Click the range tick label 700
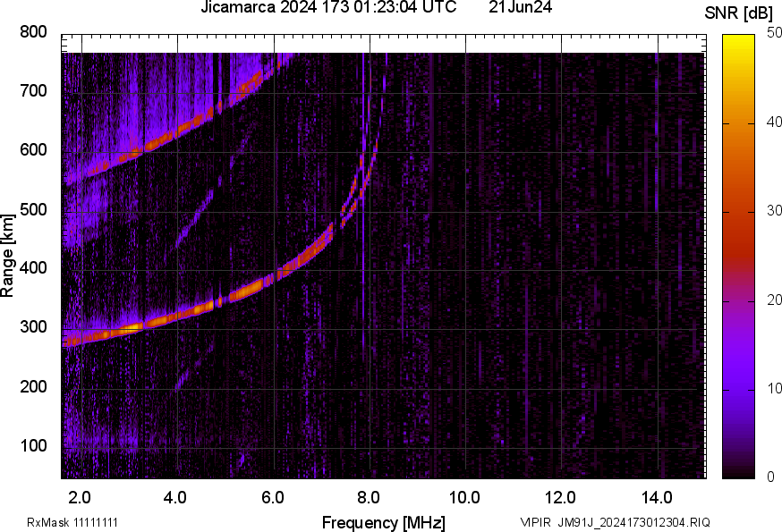 tap(33, 90)
